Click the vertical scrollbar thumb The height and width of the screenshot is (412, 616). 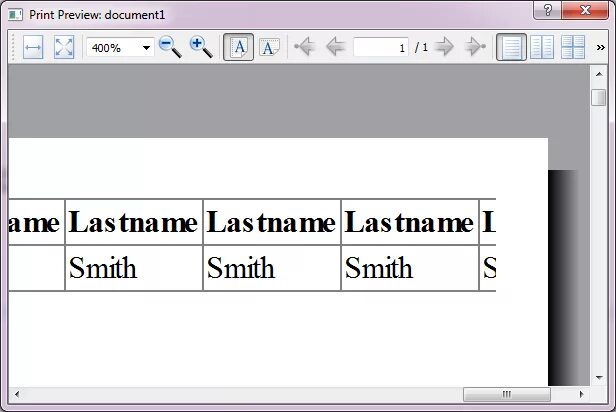[x=599, y=97]
